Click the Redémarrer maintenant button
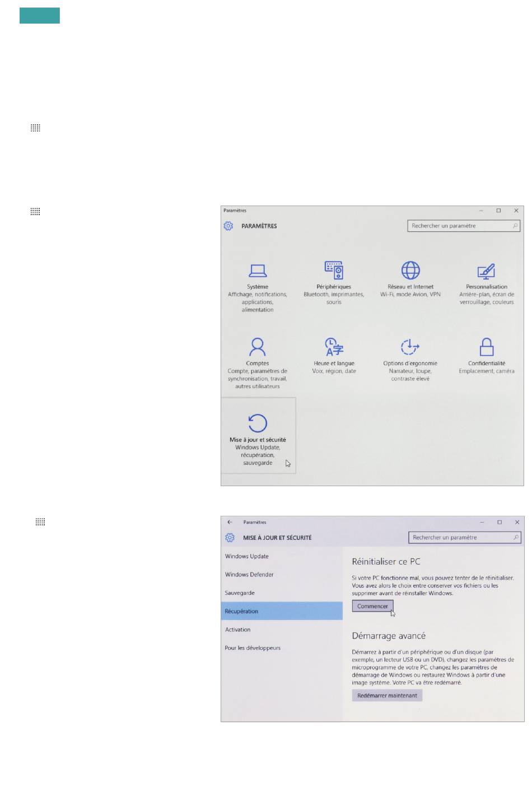Viewport: 532px width, 792px height. (387, 696)
